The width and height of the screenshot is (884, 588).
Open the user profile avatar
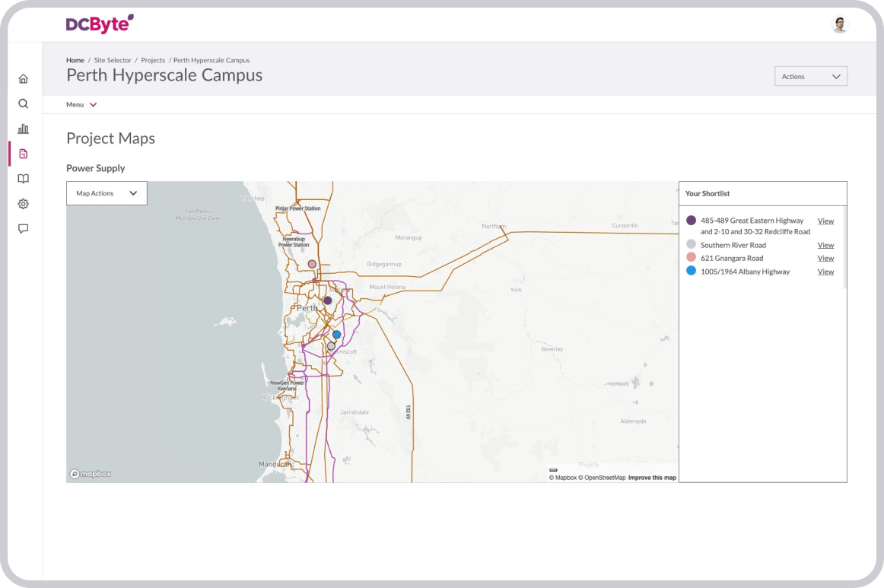[x=839, y=24]
